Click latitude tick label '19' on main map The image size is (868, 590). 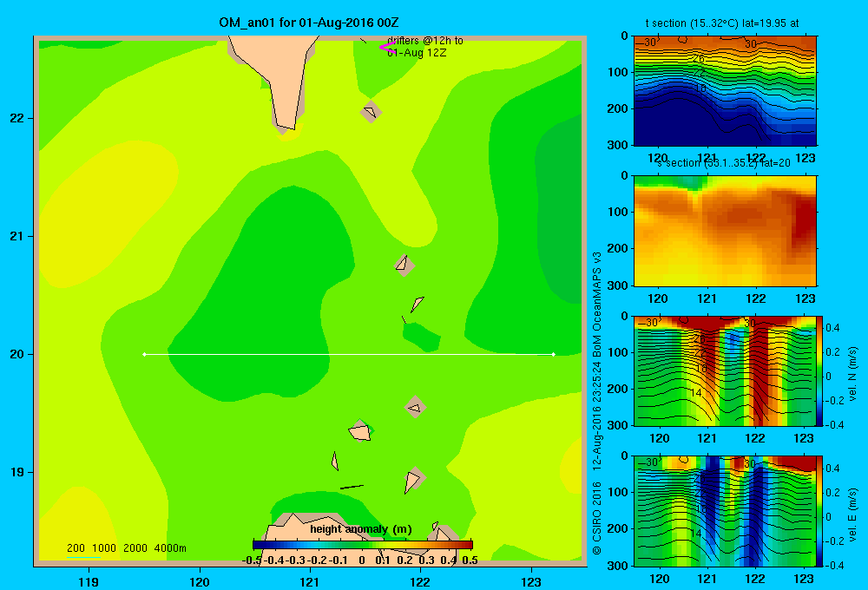[17, 472]
